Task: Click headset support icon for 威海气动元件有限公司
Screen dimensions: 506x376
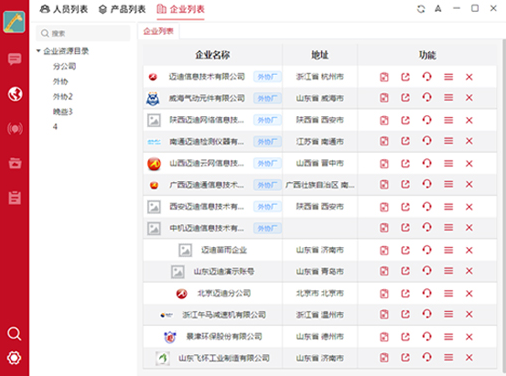Action: pos(427,97)
